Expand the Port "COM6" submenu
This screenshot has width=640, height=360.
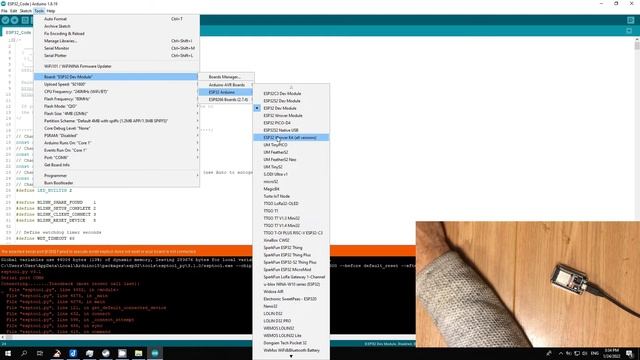(x=116, y=158)
